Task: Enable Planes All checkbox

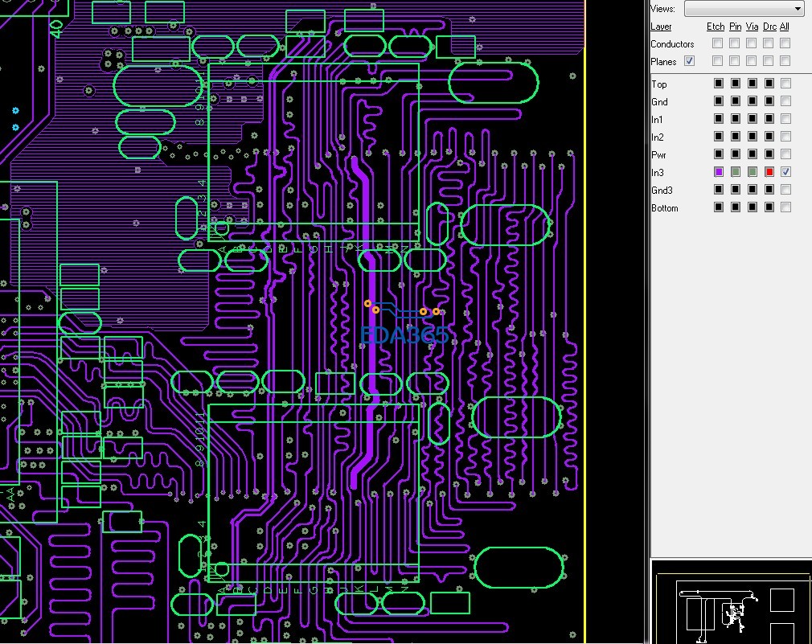Action: tap(785, 60)
